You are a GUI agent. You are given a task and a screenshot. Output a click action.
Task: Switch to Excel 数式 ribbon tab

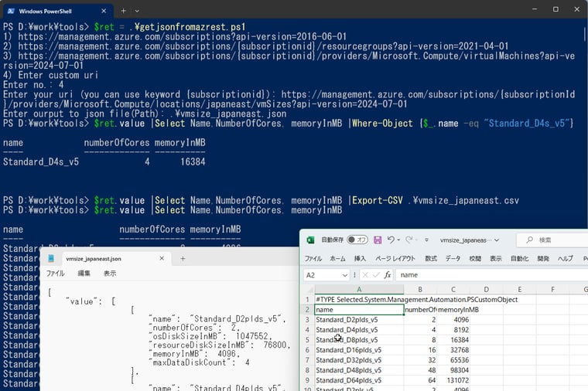click(431, 258)
